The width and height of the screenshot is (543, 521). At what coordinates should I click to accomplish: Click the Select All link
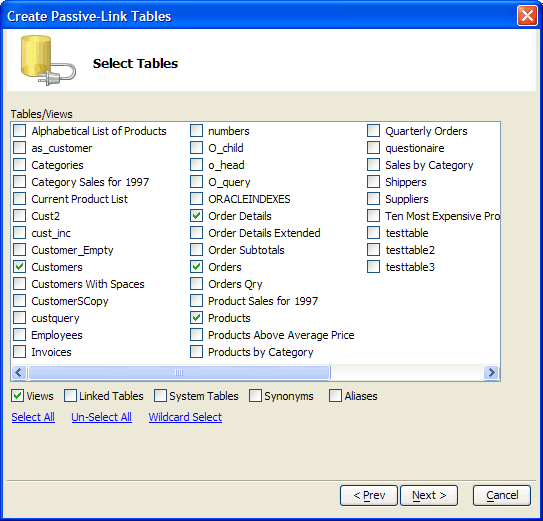pyautogui.click(x=33, y=417)
